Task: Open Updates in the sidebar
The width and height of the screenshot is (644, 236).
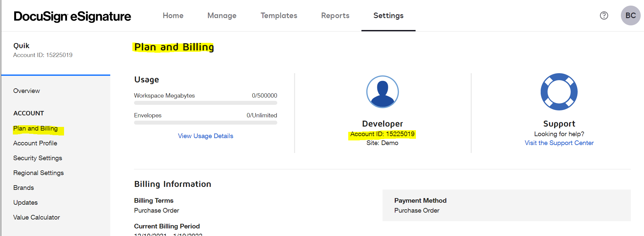Action: [x=25, y=202]
